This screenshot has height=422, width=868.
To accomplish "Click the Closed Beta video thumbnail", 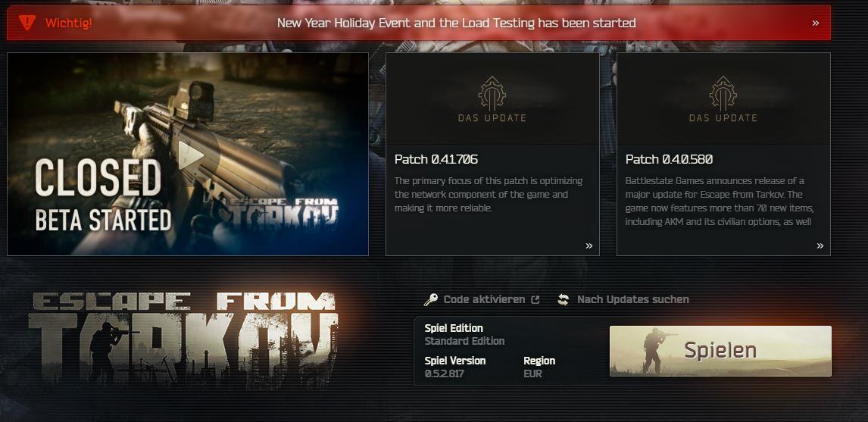I will coord(188,154).
